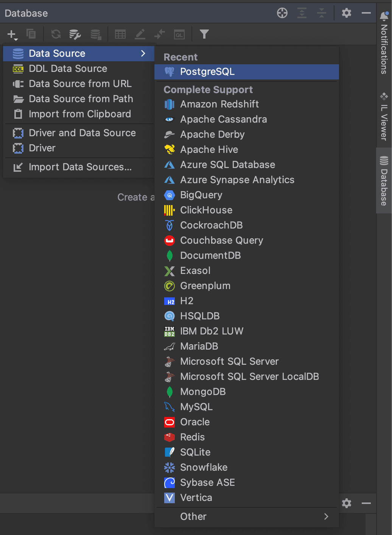
Task: Open the IL Viewer side panel
Action: (x=384, y=116)
